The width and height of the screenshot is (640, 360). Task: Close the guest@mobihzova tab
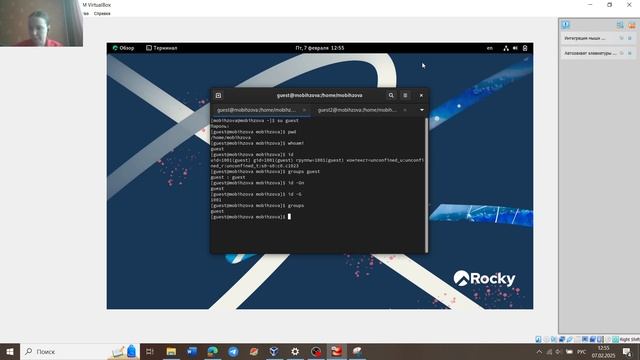pos(304,110)
